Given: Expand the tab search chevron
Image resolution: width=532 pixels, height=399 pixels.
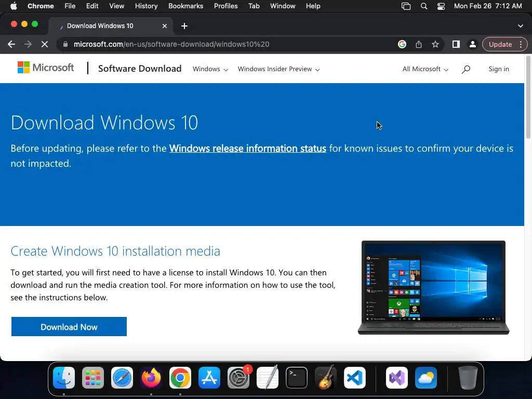Looking at the screenshot, I should tap(521, 26).
